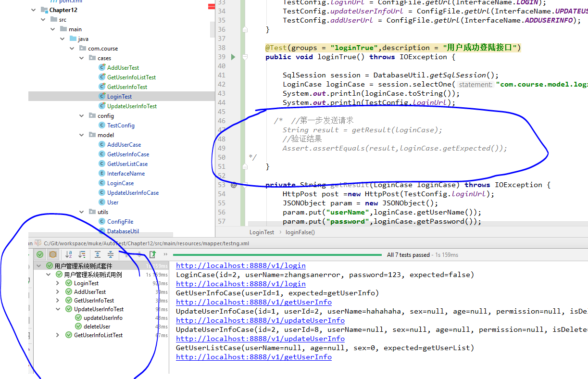Open the first localhost:8888/v1/login link
This screenshot has width=588, height=379.
point(241,265)
